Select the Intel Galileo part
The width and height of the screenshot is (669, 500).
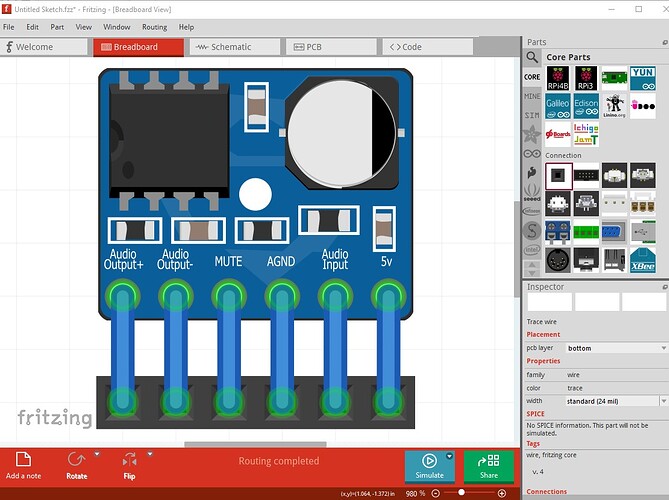[557, 105]
